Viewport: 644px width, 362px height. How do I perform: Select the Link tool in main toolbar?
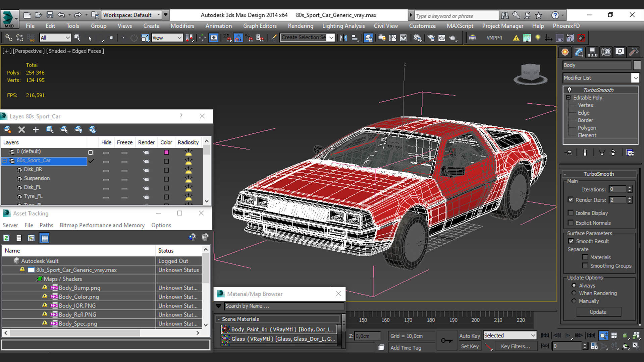9,38
